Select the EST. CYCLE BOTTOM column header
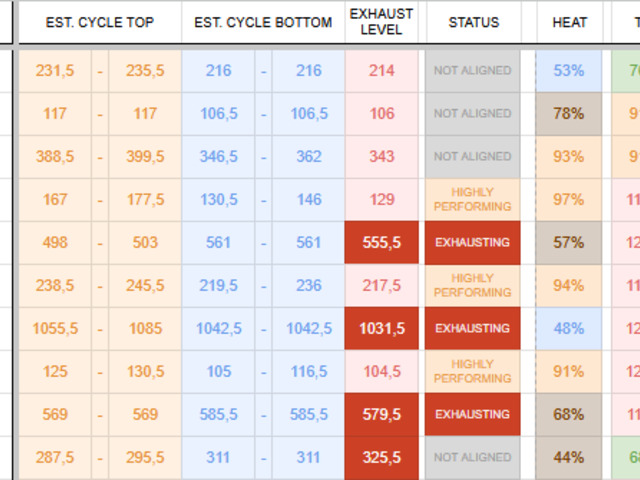 [263, 22]
